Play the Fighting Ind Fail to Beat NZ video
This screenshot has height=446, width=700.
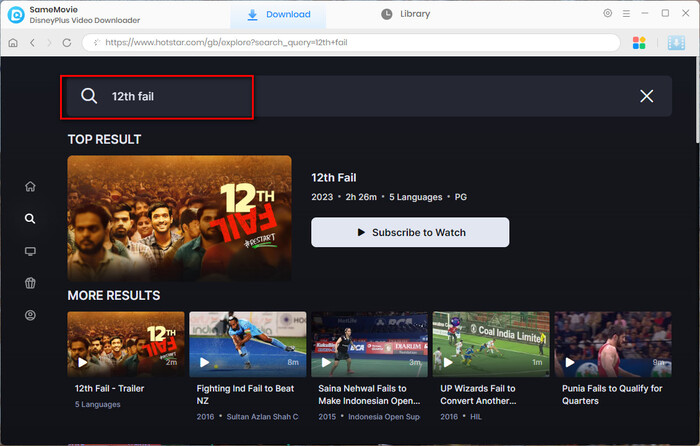coord(248,344)
